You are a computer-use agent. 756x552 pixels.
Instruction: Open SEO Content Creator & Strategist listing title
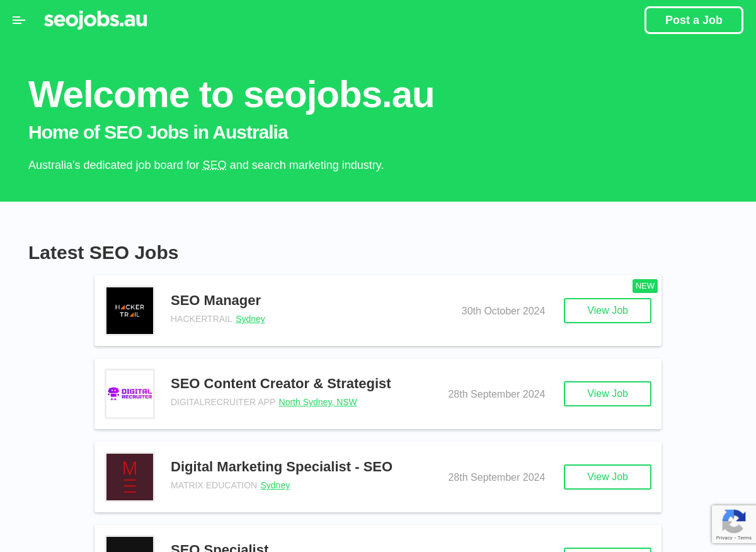point(281,384)
